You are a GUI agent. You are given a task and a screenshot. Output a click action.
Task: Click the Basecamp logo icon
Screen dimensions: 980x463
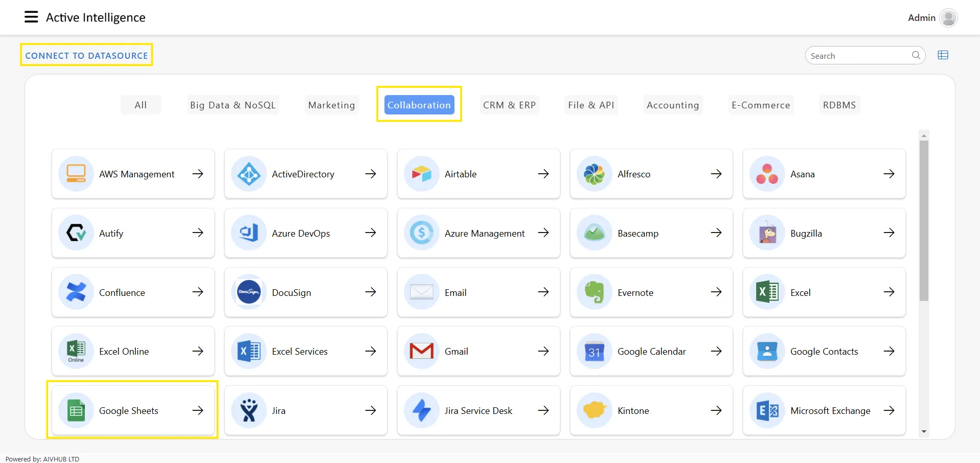[x=595, y=233]
